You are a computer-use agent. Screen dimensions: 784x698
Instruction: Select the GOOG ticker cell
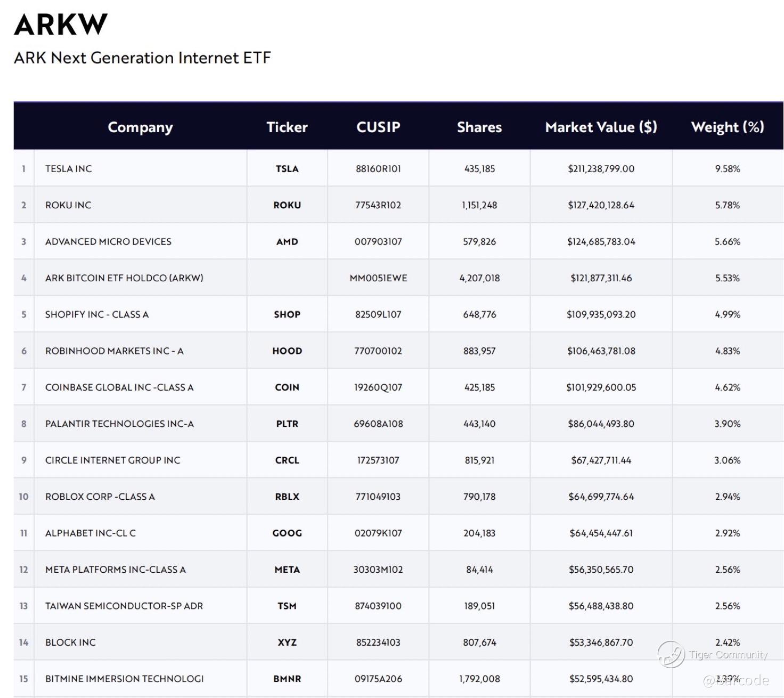click(x=287, y=533)
